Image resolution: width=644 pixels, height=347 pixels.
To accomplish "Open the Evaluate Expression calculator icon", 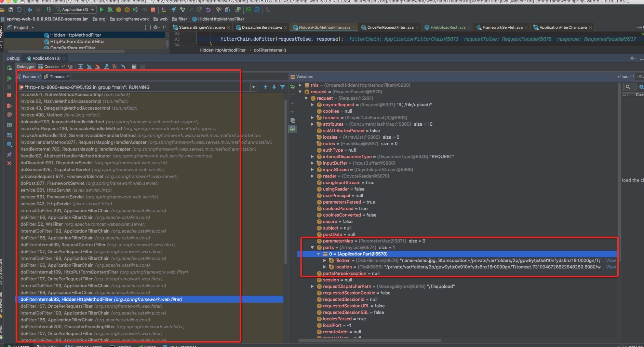I will (134, 67).
